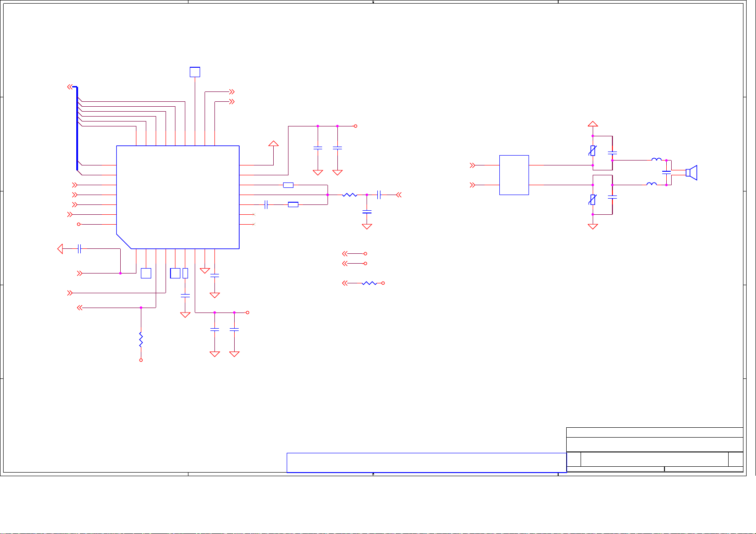Click the topmost off-page port in the isolated group
Image resolution: width=756 pixels, height=534 pixels.
tap(345, 253)
